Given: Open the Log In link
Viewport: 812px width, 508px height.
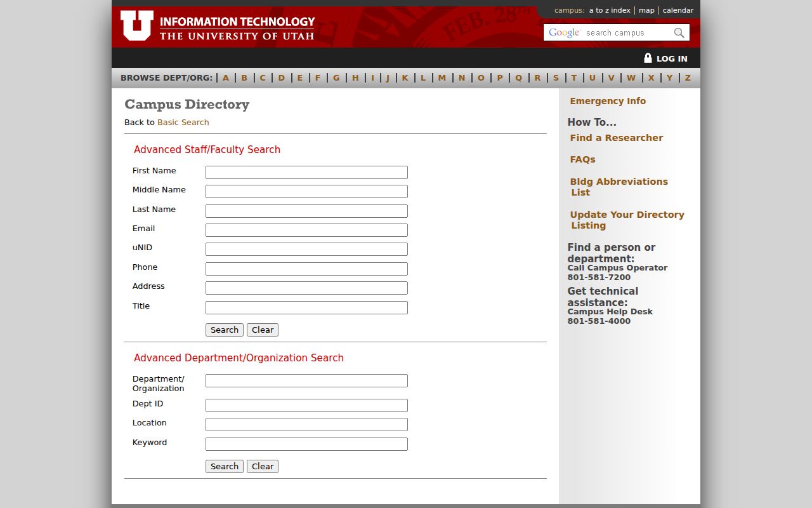Looking at the screenshot, I should point(671,58).
